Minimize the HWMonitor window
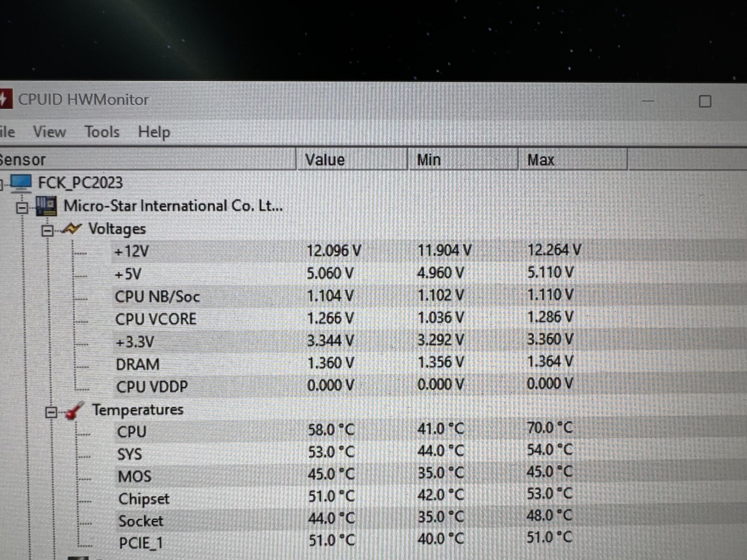747x560 pixels. [x=648, y=101]
